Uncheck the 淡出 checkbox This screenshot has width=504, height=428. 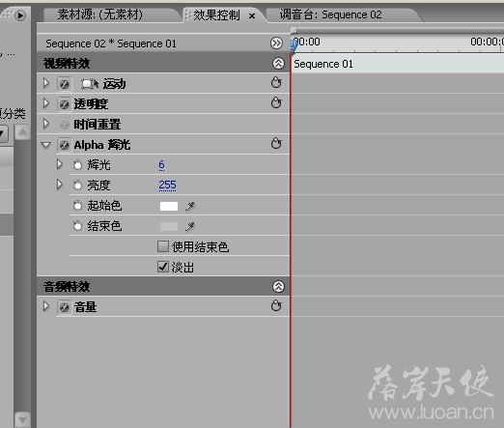click(163, 267)
